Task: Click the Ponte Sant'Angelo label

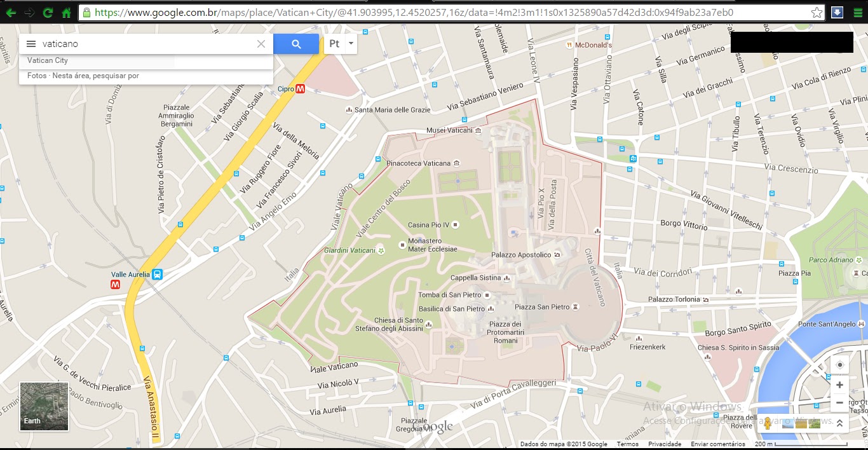Action: 827,324
